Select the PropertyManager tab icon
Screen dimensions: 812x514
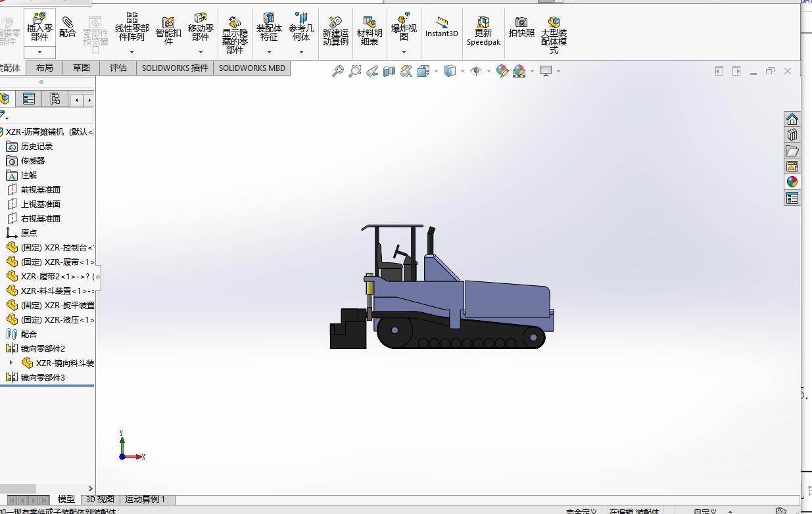coord(29,99)
